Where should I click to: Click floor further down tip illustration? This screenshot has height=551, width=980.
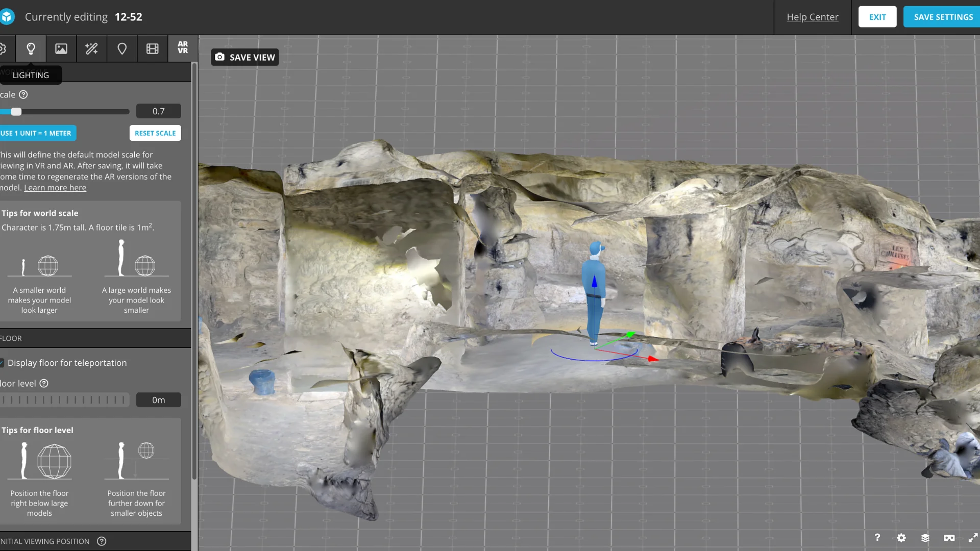pyautogui.click(x=136, y=461)
